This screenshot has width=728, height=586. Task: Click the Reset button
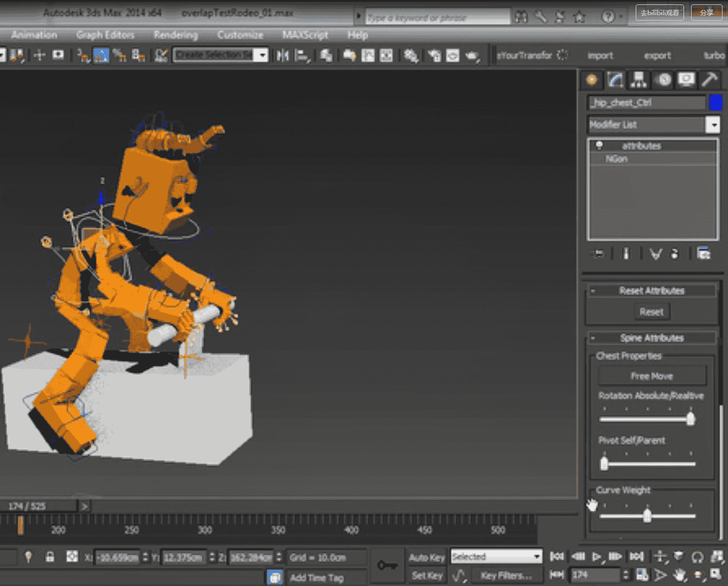tap(651, 312)
